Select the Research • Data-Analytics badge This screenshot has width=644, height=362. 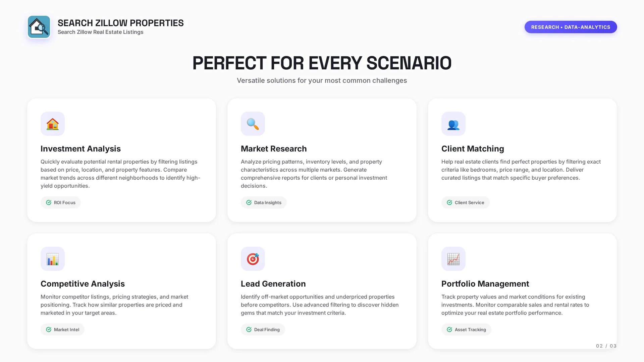[571, 27]
